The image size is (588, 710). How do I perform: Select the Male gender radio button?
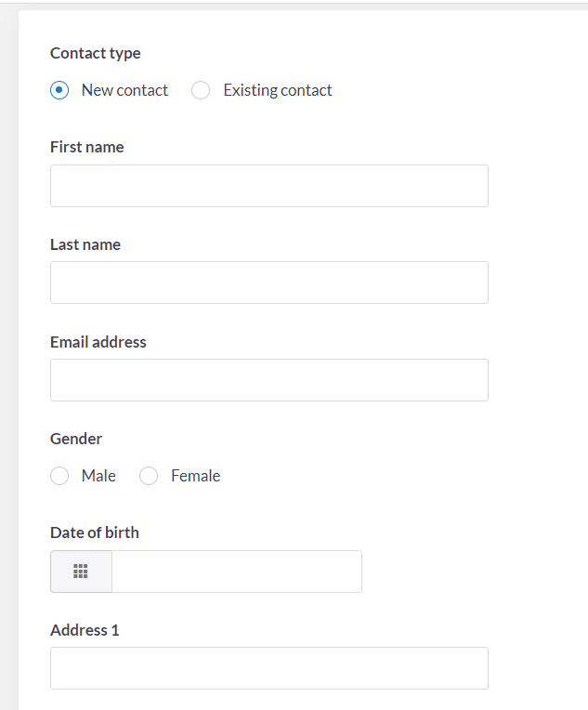[59, 476]
